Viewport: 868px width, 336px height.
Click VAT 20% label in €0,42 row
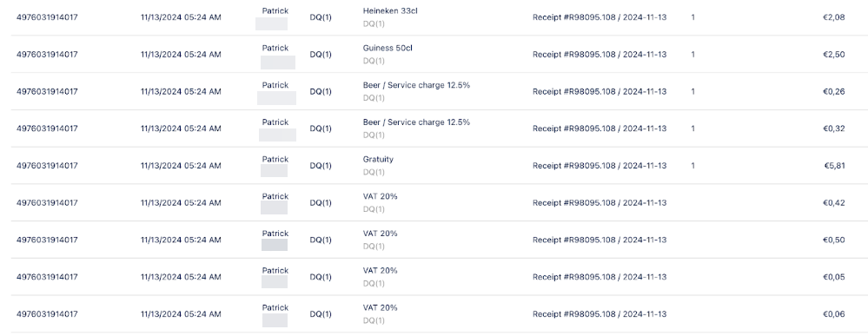[380, 196]
